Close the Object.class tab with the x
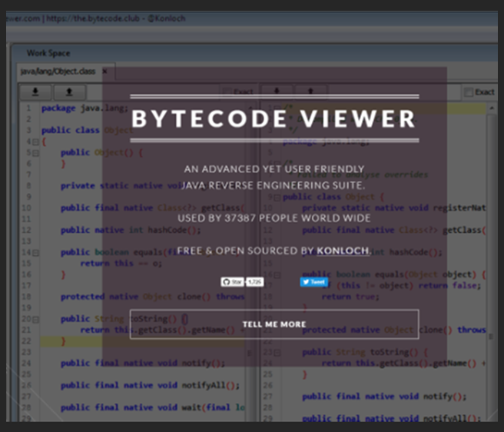Screen dimensions: 504x432 [x=104, y=71]
